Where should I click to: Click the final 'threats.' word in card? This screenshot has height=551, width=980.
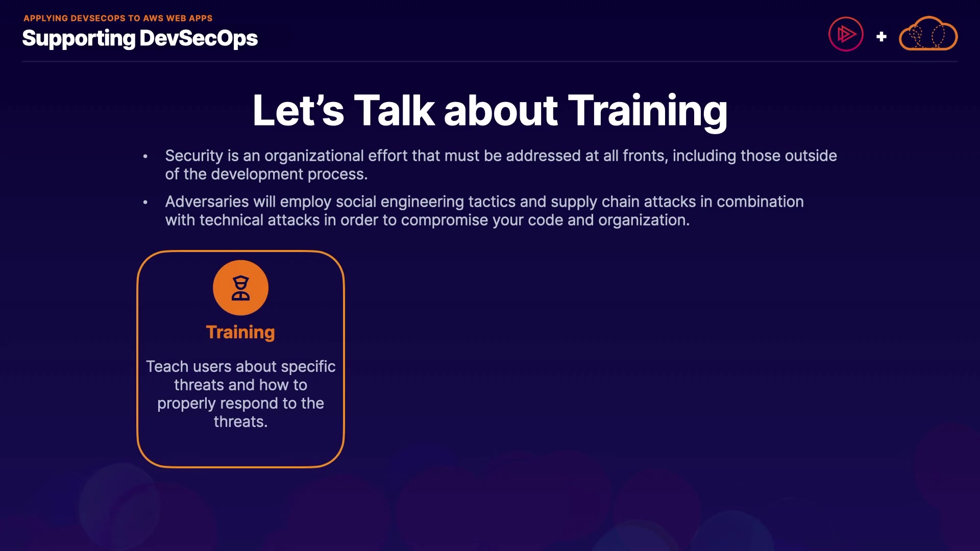pyautogui.click(x=240, y=421)
